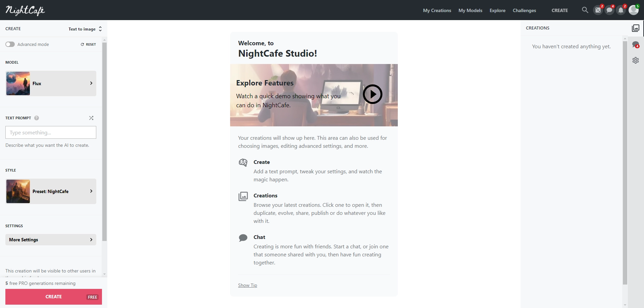This screenshot has height=308, width=644.
Task: Reset the creation settings
Action: click(88, 44)
